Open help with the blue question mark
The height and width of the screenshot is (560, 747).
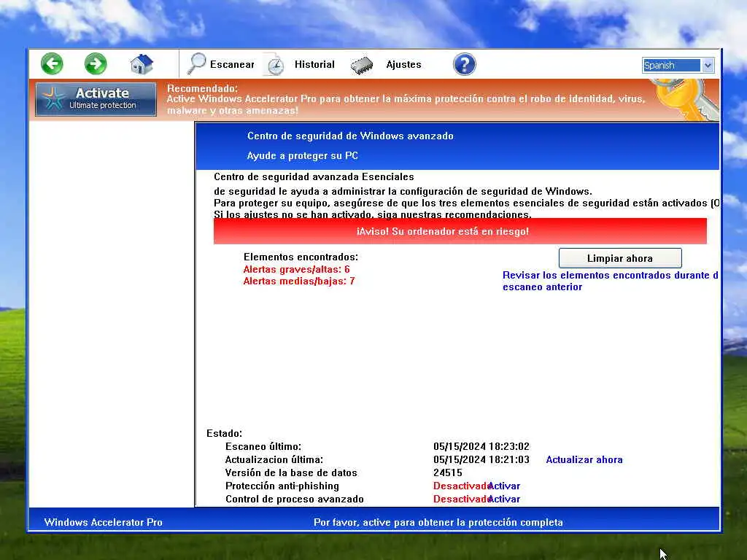pyautogui.click(x=465, y=64)
